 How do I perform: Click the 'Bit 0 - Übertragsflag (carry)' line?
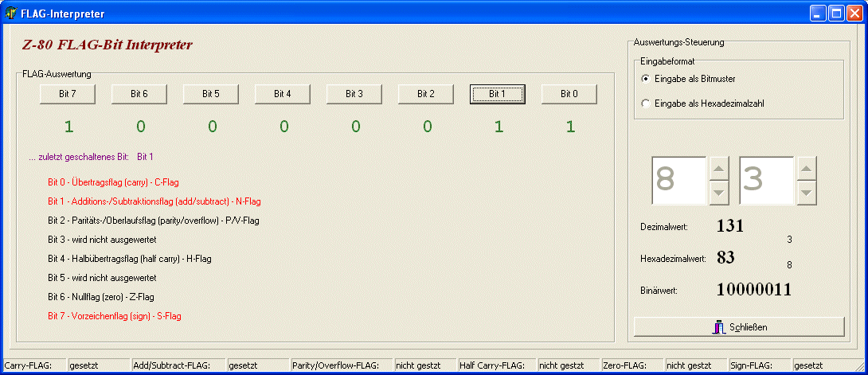(114, 182)
